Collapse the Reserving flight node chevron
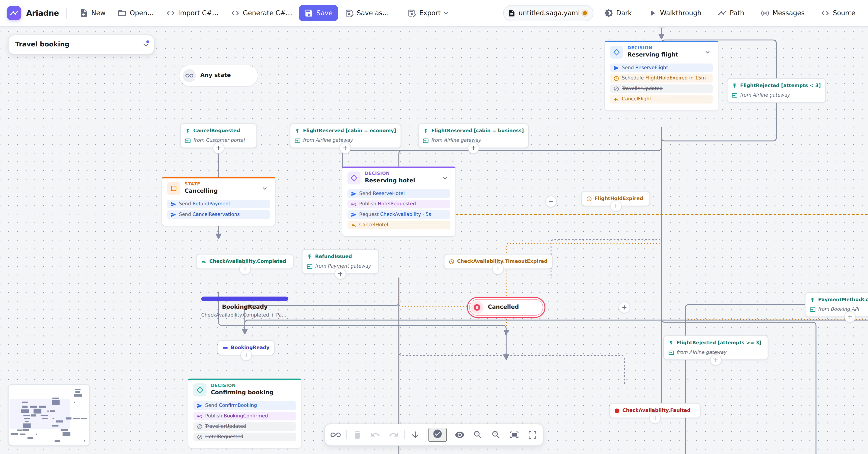 (707, 52)
